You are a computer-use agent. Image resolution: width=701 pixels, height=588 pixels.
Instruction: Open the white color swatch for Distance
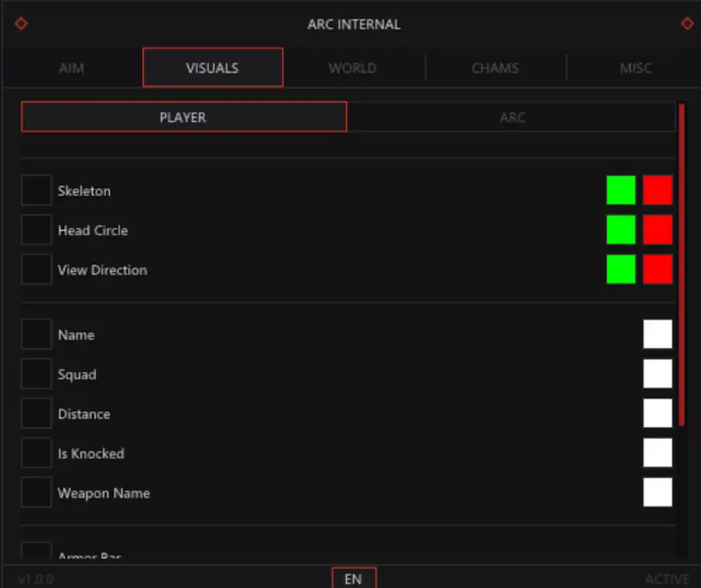(658, 413)
